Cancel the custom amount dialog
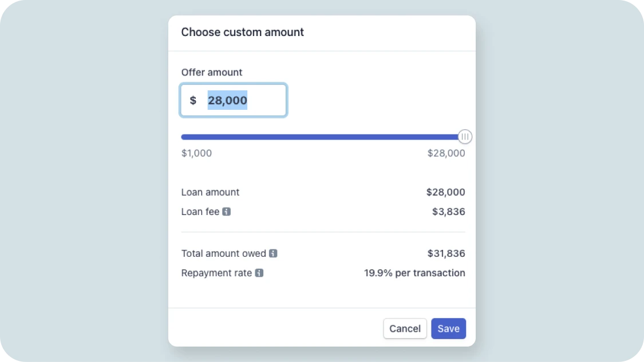 405,328
